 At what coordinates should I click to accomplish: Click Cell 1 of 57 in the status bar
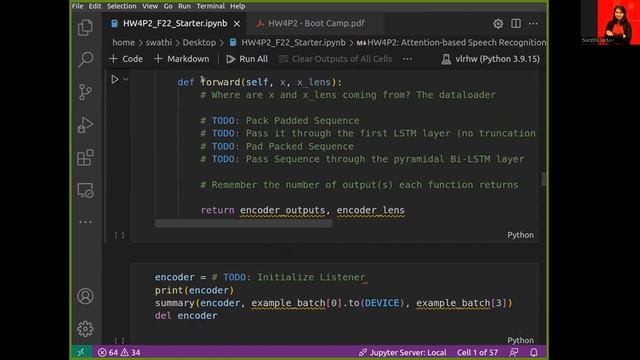click(x=477, y=352)
